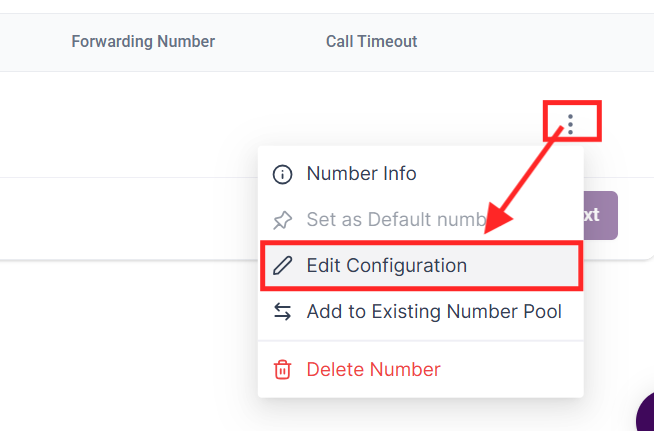This screenshot has width=654, height=431.
Task: Click the Call Timeout column header
Action: pyautogui.click(x=371, y=42)
